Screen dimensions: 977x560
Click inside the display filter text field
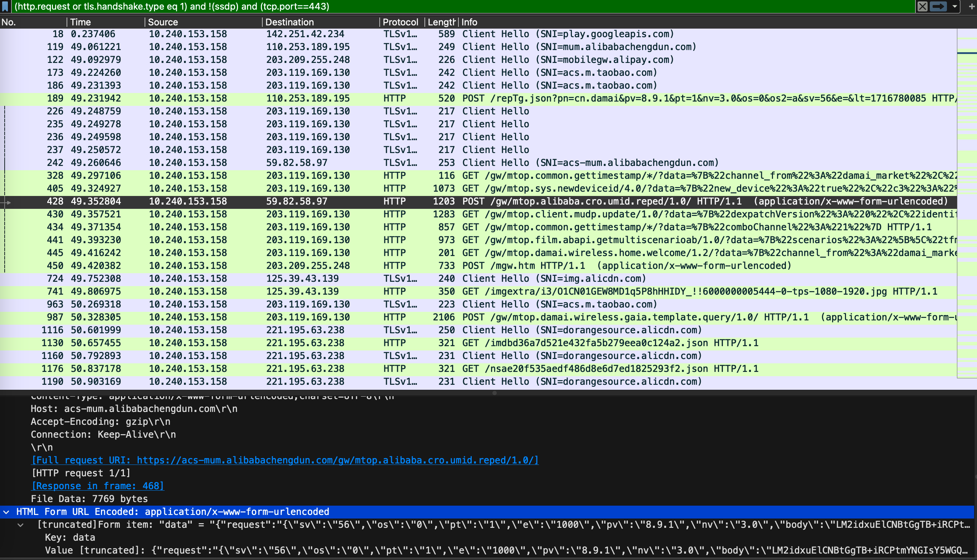pyautogui.click(x=462, y=6)
